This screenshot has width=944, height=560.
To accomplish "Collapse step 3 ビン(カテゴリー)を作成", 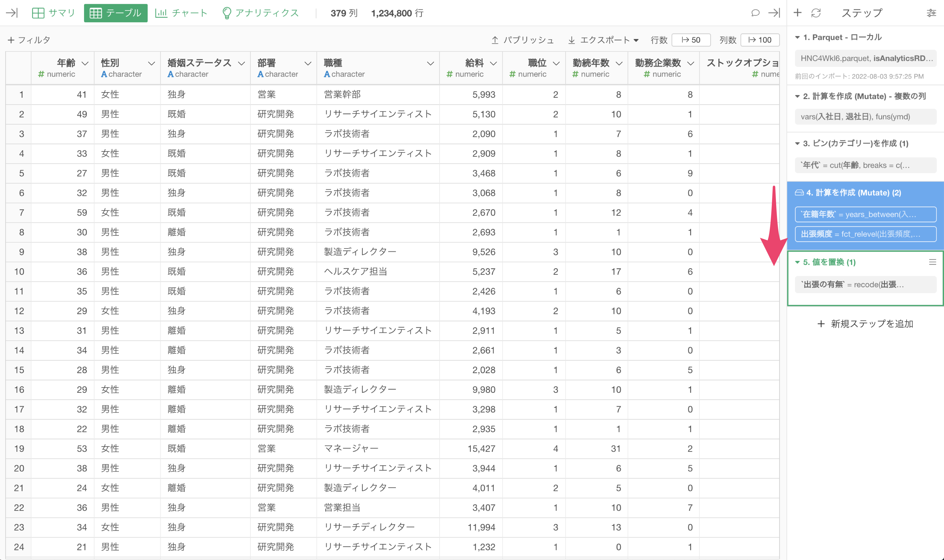I will click(x=797, y=143).
